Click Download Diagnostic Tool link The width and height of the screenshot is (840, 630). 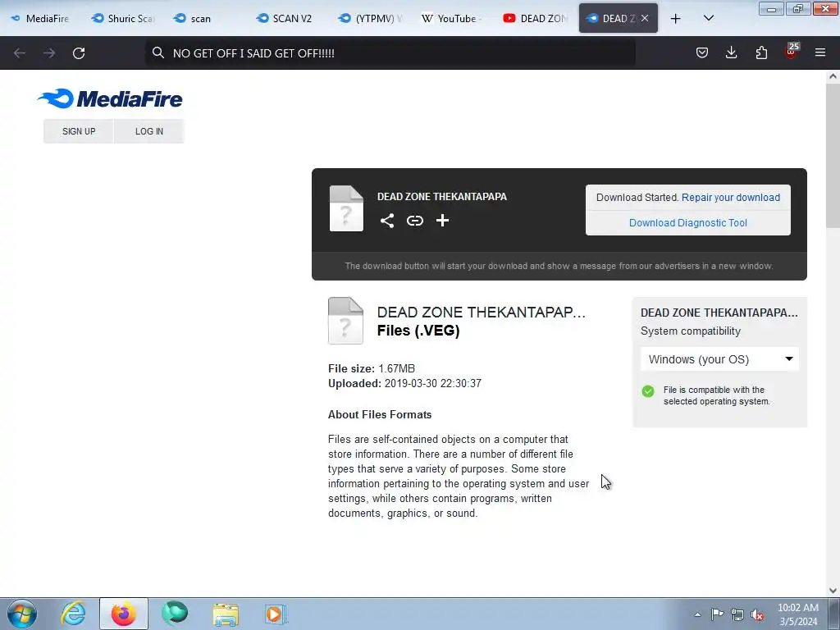688,223
